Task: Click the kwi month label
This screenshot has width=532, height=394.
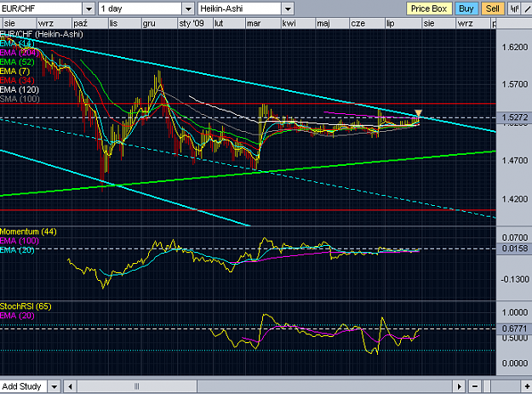Action: tap(289, 23)
